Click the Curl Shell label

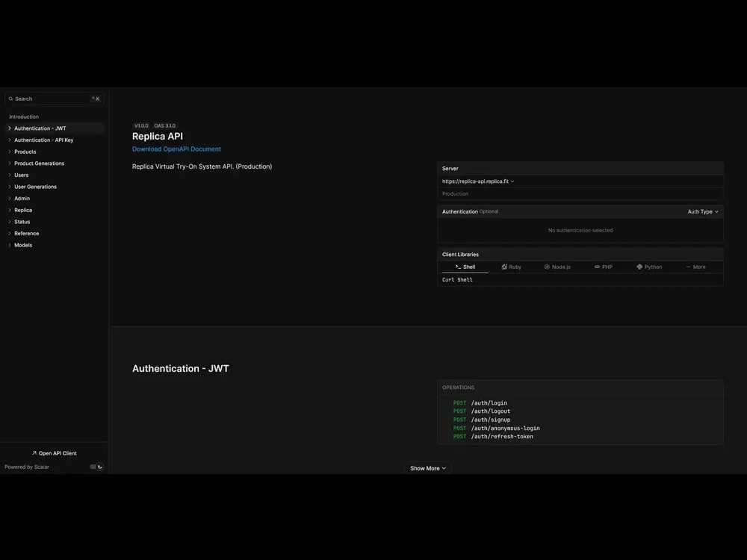457,280
